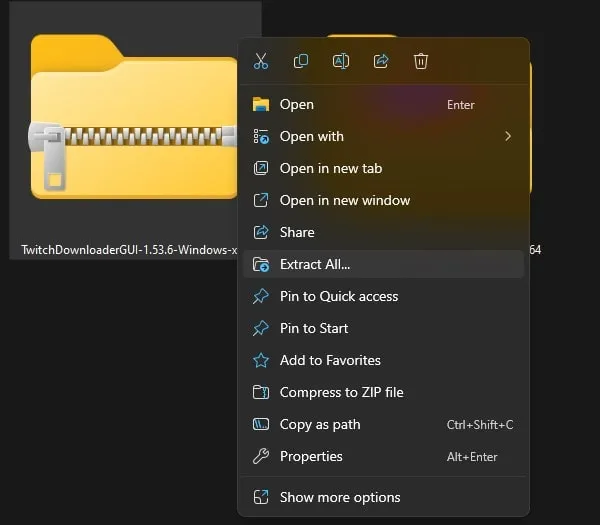This screenshot has width=600, height=525.
Task: Expand the Open with submenu arrow
Action: tap(508, 136)
